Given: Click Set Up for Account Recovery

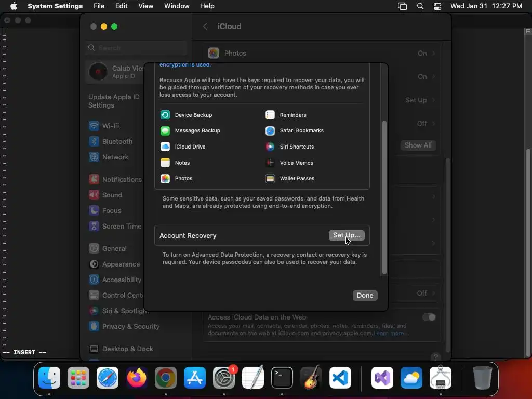Looking at the screenshot, I should [347, 235].
